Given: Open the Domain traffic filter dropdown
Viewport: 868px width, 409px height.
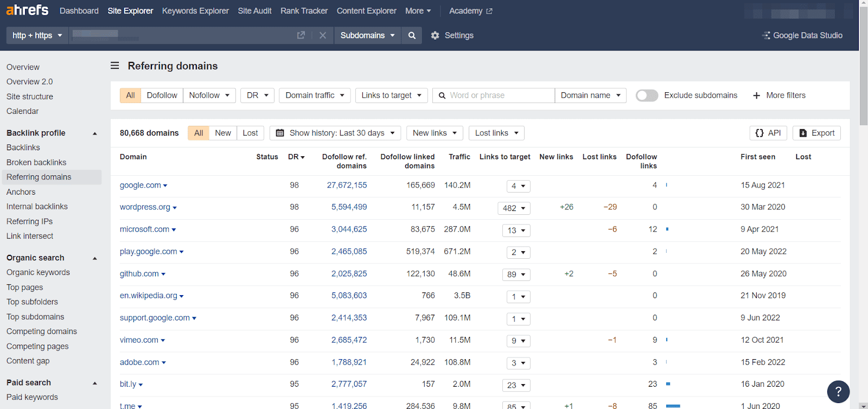Looking at the screenshot, I should [x=315, y=95].
